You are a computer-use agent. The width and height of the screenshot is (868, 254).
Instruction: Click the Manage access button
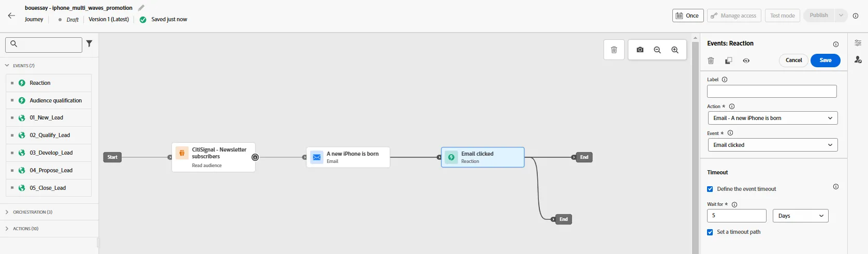[734, 16]
